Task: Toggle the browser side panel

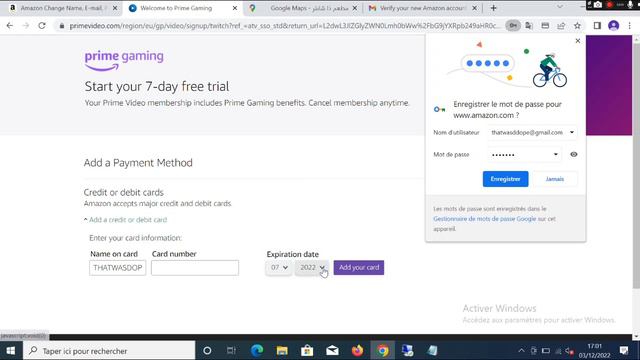Action: (597, 26)
